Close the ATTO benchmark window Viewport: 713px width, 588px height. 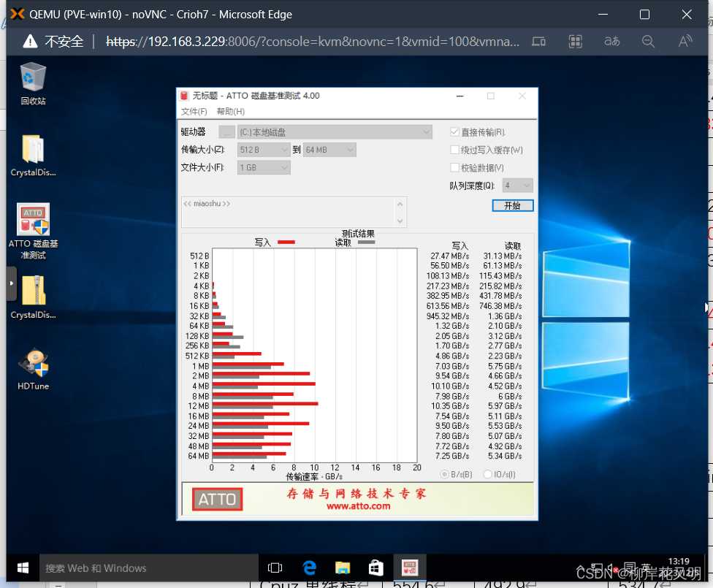(x=522, y=96)
